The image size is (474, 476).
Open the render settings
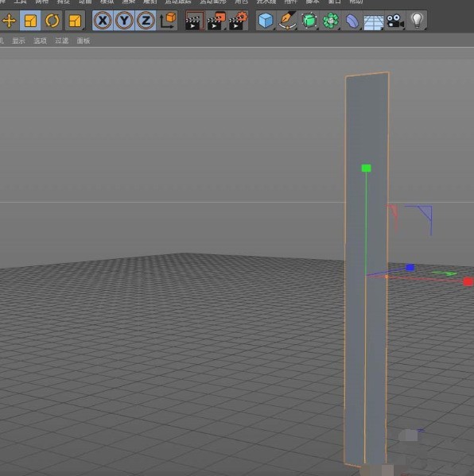click(x=239, y=21)
